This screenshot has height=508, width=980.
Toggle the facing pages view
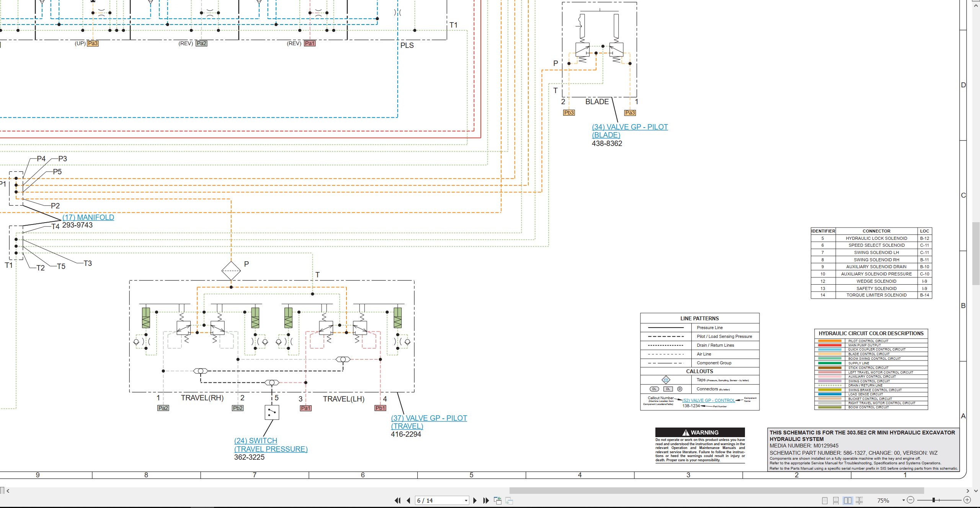(x=848, y=500)
